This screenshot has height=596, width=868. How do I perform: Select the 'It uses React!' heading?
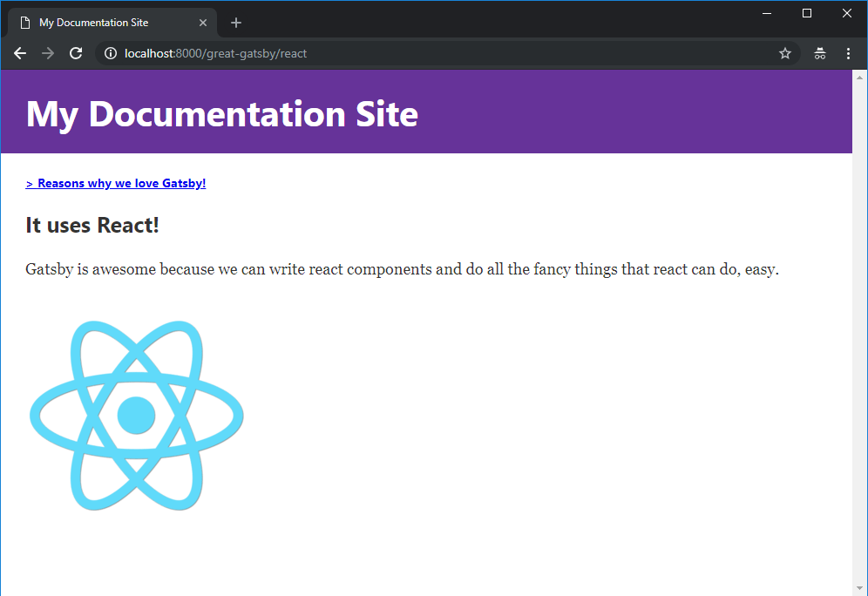(92, 225)
